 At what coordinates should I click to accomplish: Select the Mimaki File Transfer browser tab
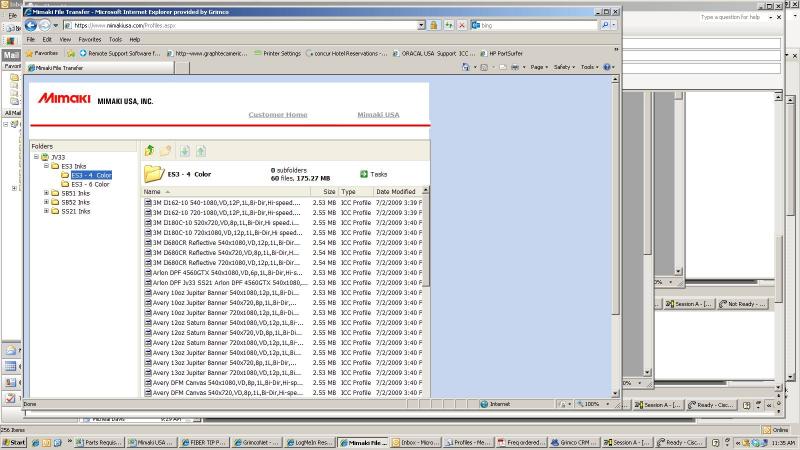(100, 67)
